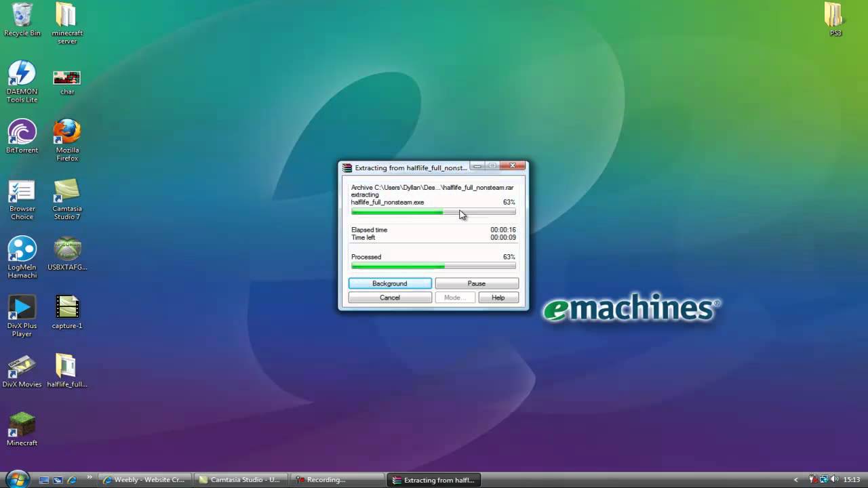Select the LogMeIn Hamachi icon
868x488 pixels.
22,258
